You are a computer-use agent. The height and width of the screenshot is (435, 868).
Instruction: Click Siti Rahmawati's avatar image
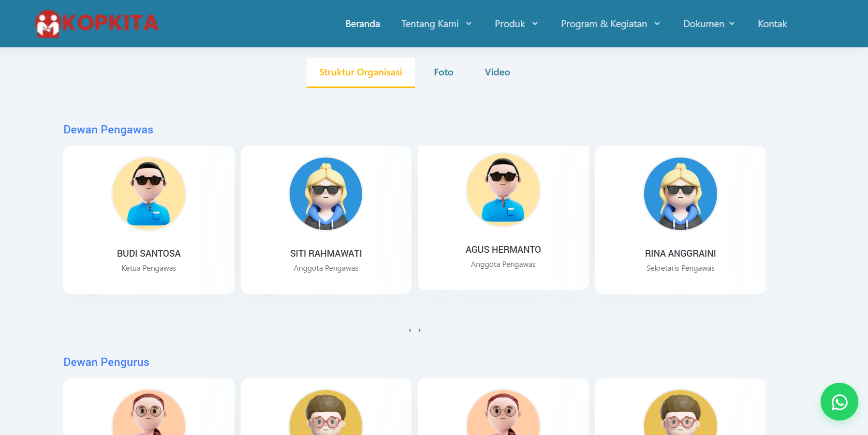(326, 193)
